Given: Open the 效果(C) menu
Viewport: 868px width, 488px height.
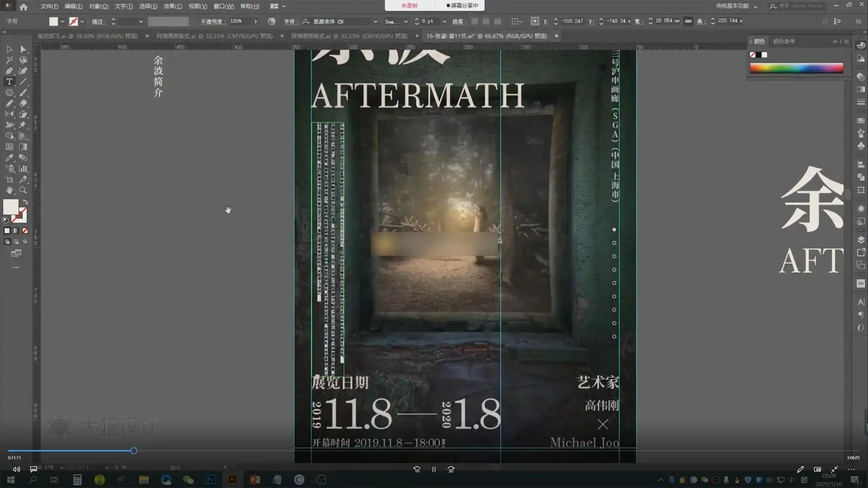Looking at the screenshot, I should (x=173, y=6).
